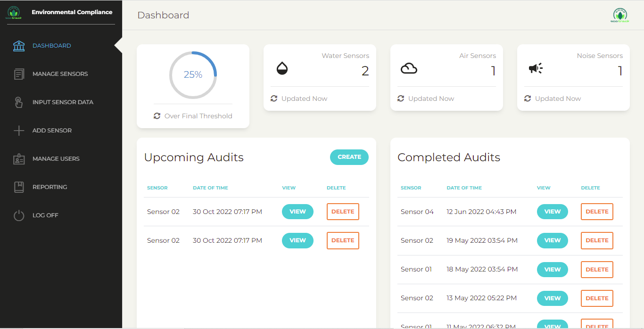
Task: Click the Input Sensor Data hand icon
Action: coord(19,102)
